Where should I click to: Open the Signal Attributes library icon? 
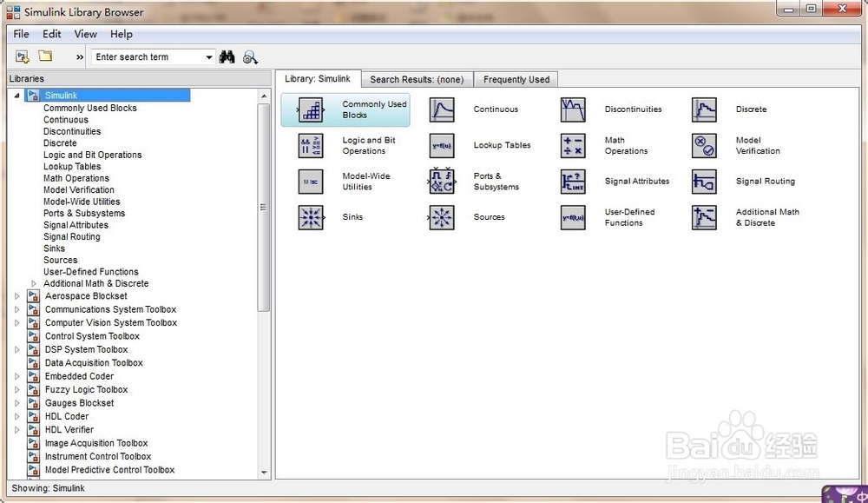pos(573,182)
